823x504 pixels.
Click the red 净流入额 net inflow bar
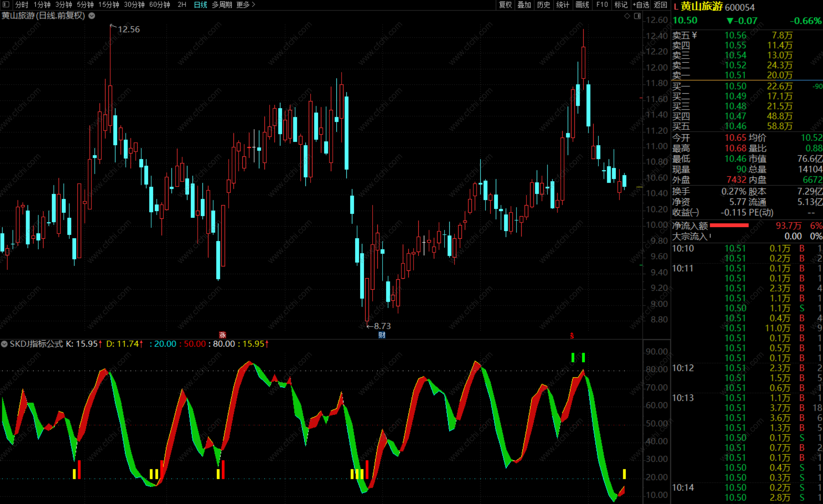click(729, 225)
